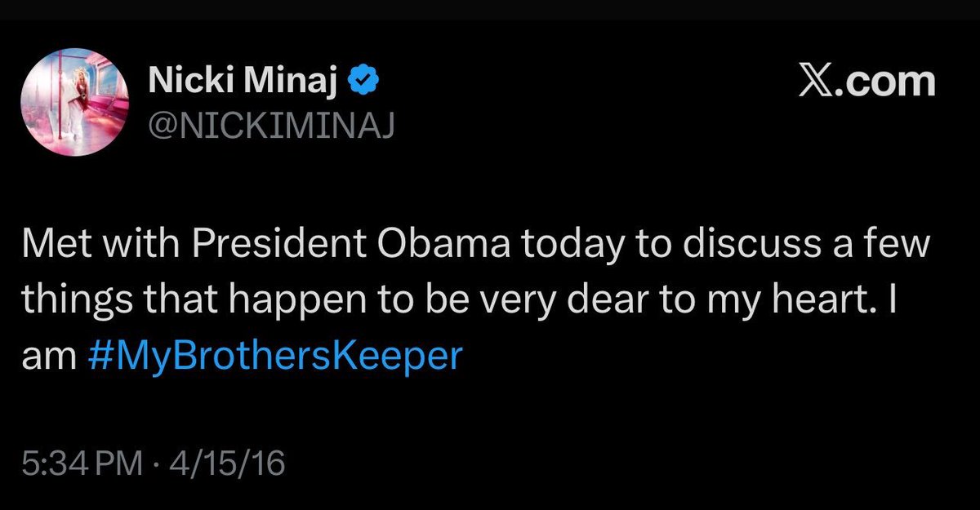Open the Nicki Minaj display name

coord(244,82)
